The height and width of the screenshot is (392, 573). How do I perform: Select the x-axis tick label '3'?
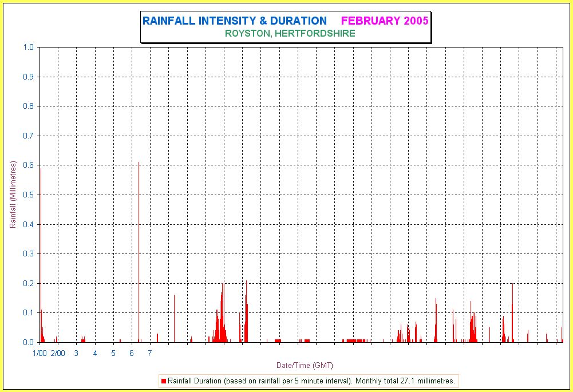click(x=76, y=353)
